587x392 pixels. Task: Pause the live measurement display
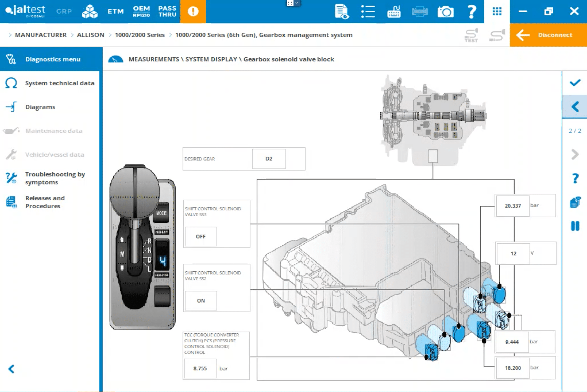pos(575,226)
